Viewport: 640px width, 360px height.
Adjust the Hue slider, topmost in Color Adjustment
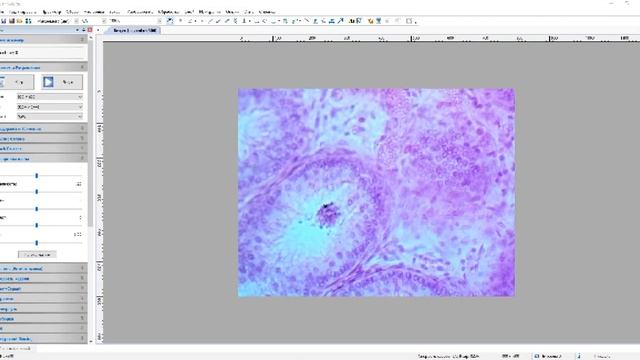click(37, 176)
